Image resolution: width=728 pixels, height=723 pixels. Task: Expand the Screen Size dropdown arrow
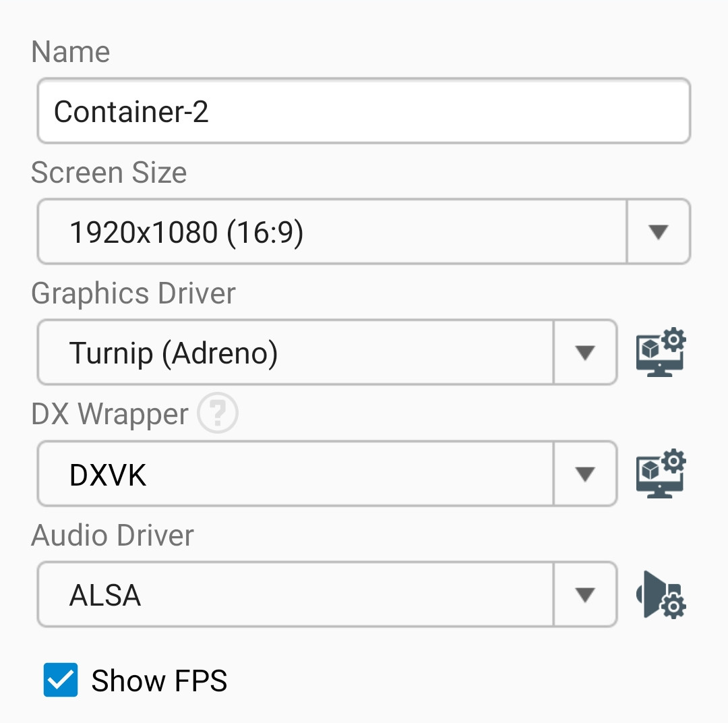tap(658, 232)
